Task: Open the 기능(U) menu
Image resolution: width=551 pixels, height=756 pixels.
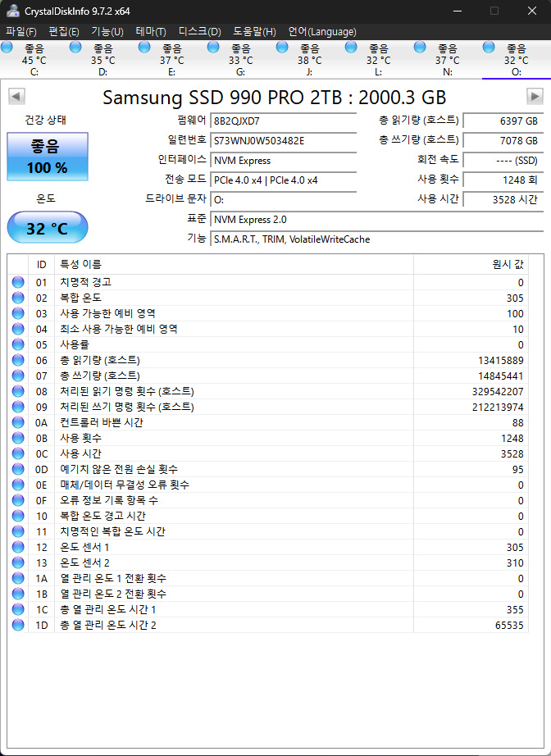Action: click(x=107, y=32)
